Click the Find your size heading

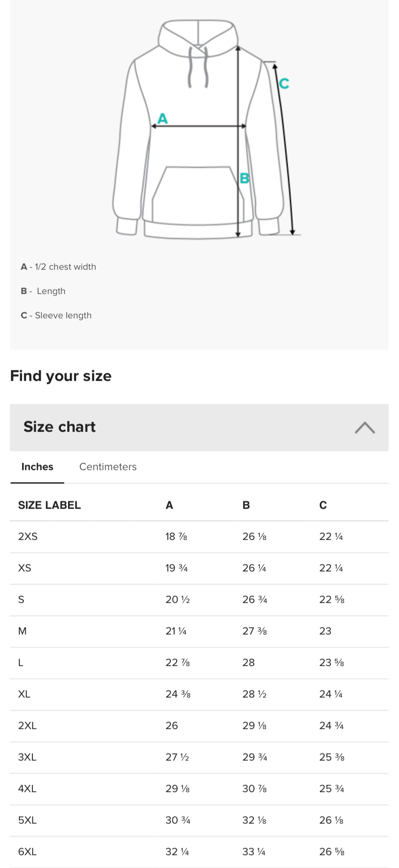61,376
